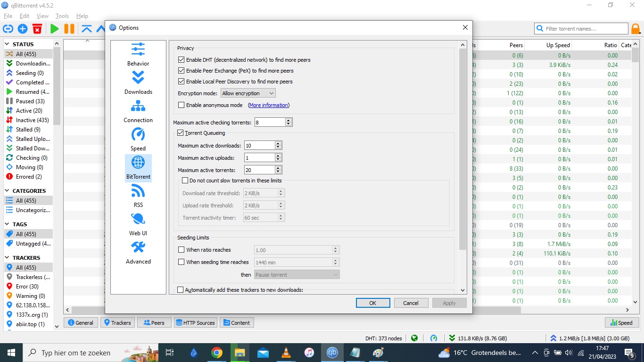Increase Maximum active downloads spinner

pos(278,144)
